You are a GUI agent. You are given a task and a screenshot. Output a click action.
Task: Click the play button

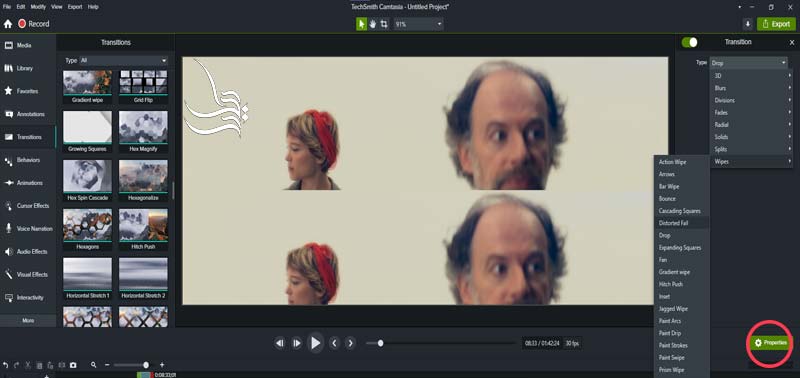click(x=315, y=343)
